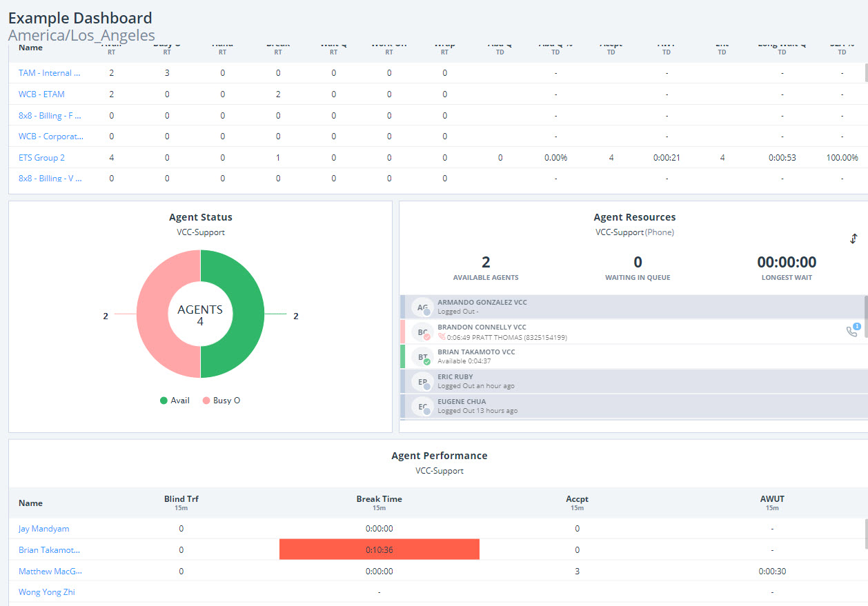The height and width of the screenshot is (606, 868).
Task: Click Brian Takamoto's available status avatar
Action: 422,357
